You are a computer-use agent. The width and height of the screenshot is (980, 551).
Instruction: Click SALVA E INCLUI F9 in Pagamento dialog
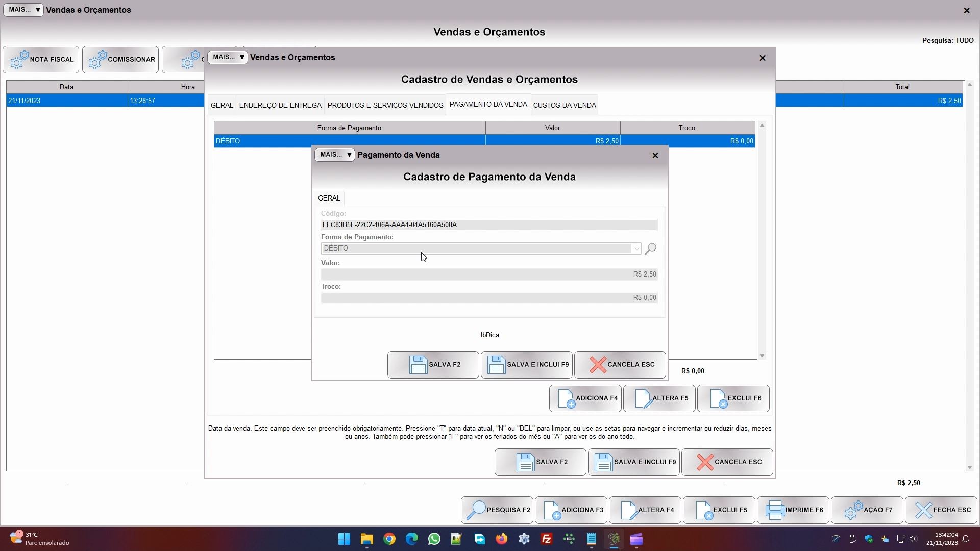coord(526,365)
